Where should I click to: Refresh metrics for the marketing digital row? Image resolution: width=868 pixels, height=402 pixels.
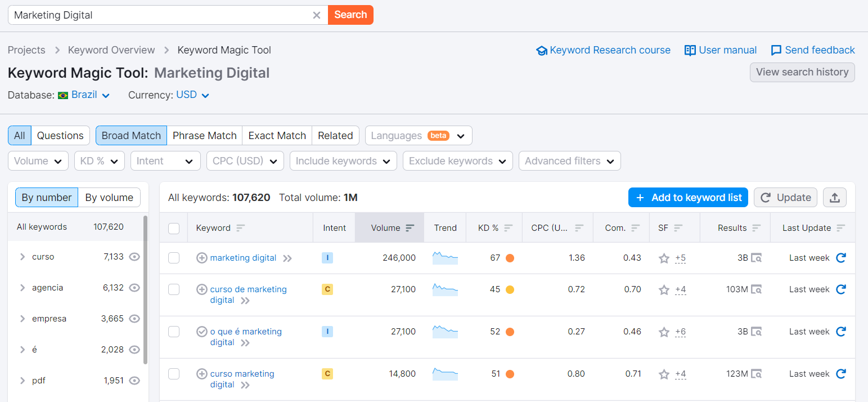coord(841,258)
